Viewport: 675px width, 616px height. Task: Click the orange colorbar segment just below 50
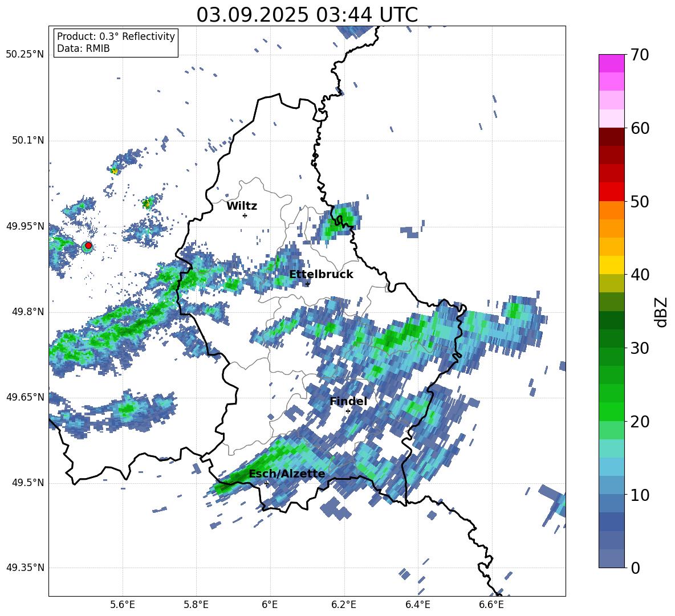click(x=611, y=210)
